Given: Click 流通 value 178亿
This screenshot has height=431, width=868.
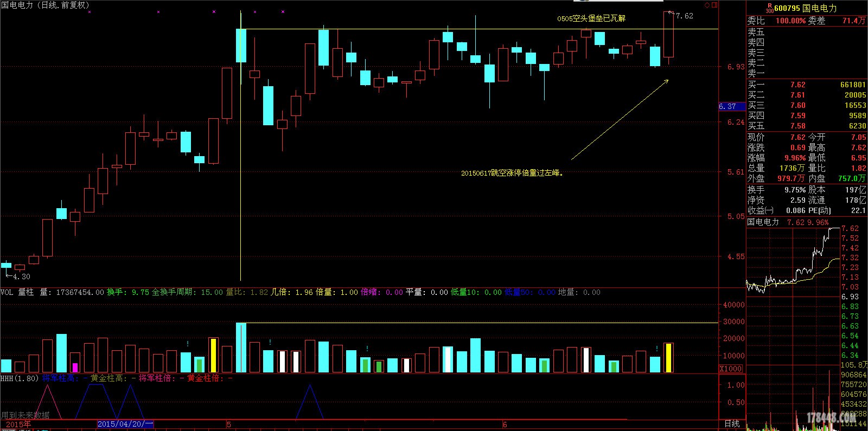Looking at the screenshot, I should point(856,200).
